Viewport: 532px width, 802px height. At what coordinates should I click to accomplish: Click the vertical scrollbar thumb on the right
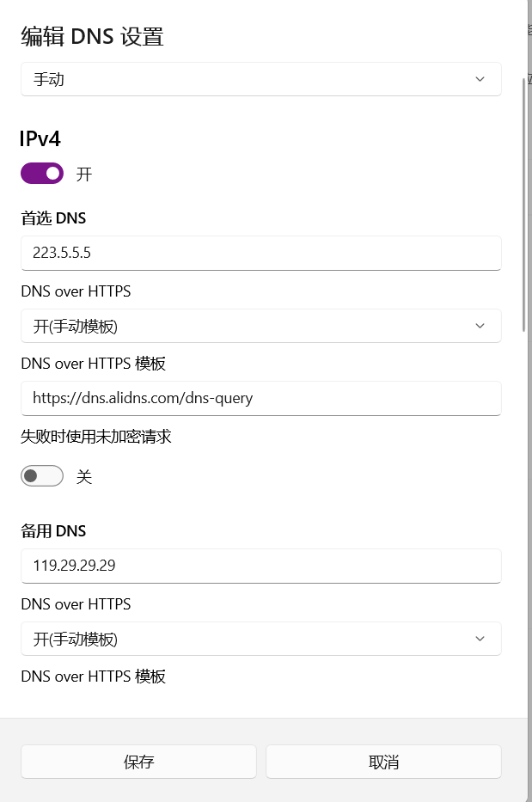(x=523, y=205)
